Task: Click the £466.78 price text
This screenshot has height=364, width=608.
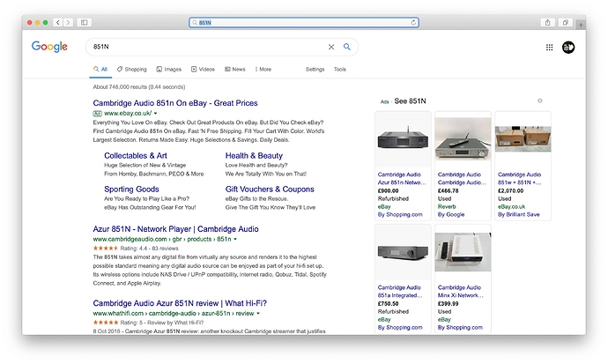Action: pyautogui.click(x=449, y=190)
